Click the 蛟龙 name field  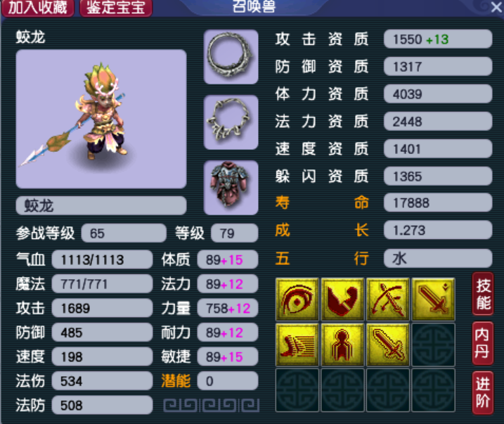tap(101, 205)
